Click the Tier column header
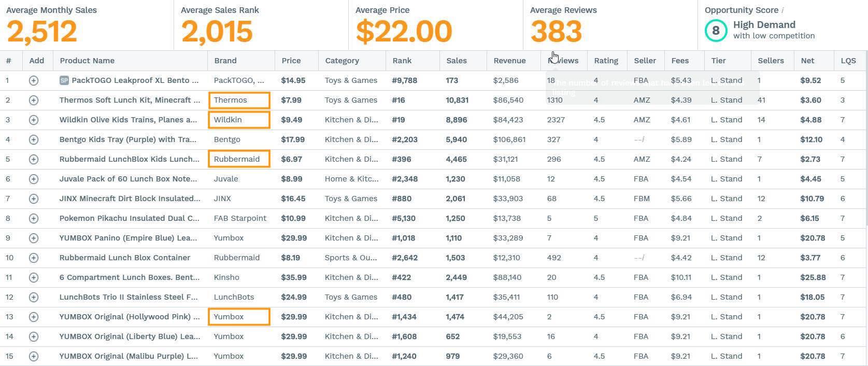Image resolution: width=868 pixels, height=366 pixels. 718,61
